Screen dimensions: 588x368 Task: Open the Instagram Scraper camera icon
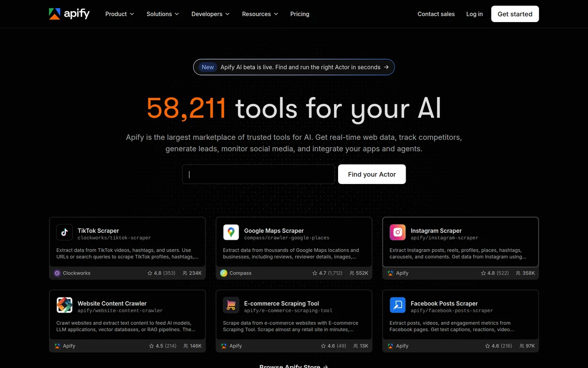tap(398, 232)
